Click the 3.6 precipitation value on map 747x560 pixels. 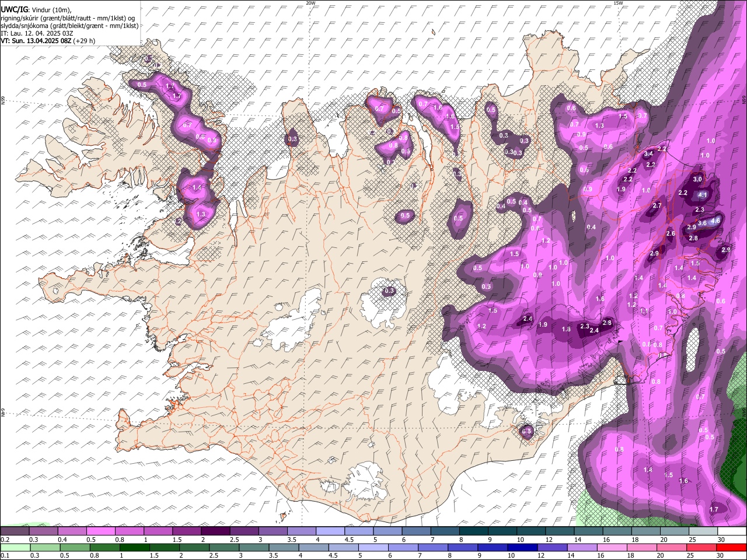tap(702, 223)
